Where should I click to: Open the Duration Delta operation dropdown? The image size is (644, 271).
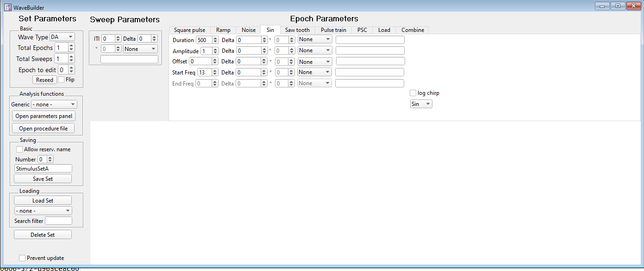point(314,39)
